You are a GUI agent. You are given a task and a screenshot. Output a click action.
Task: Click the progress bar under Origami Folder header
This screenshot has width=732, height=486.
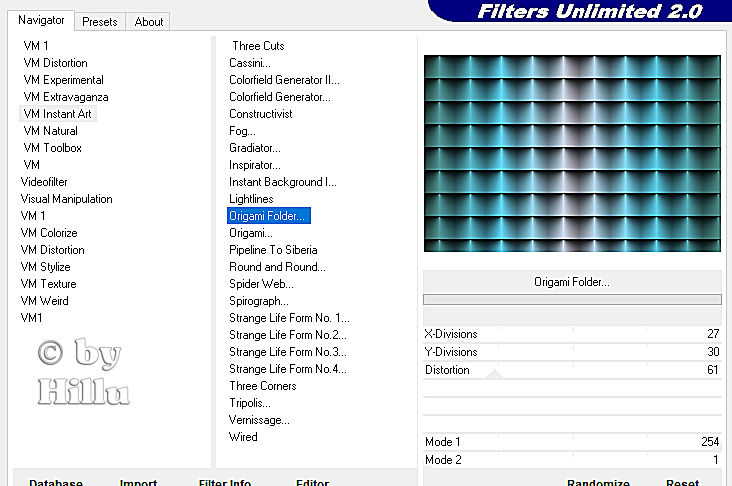[x=572, y=299]
